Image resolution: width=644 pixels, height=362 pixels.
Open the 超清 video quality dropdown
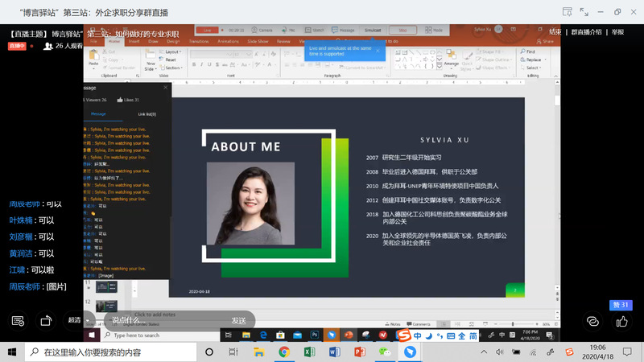pos(78,320)
